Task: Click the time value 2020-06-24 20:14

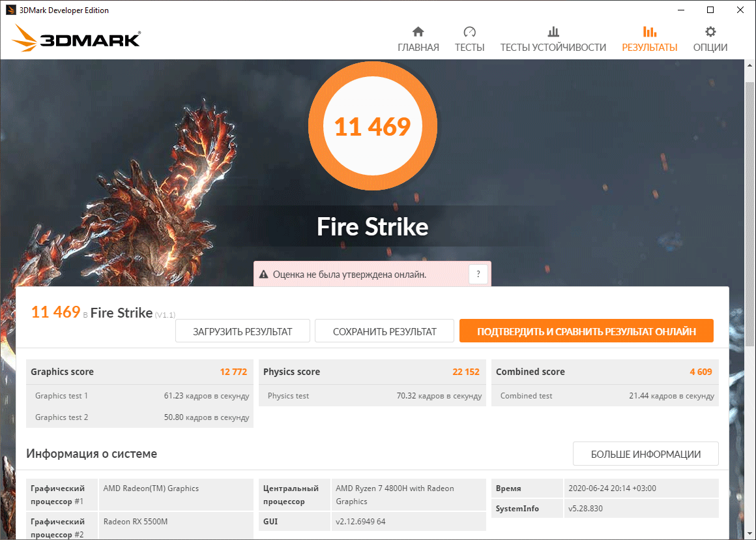Action: [613, 488]
